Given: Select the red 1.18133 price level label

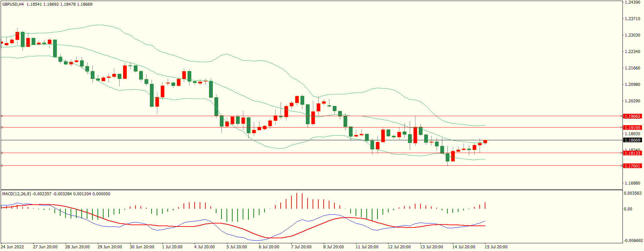Looking at the screenshot, I should pos(632,153).
